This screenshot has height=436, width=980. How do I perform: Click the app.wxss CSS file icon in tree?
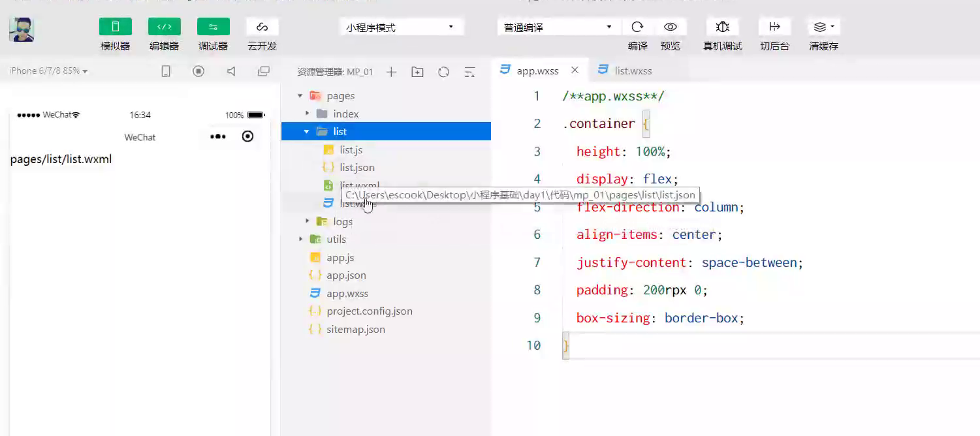point(315,293)
